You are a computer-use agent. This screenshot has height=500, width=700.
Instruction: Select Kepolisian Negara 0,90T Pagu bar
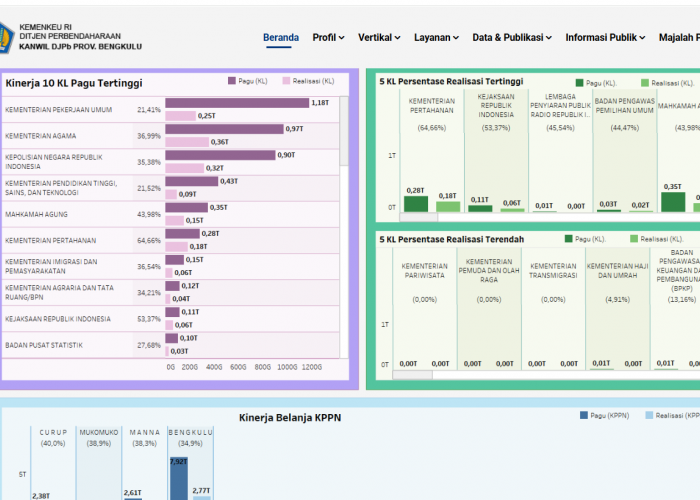[221, 155]
